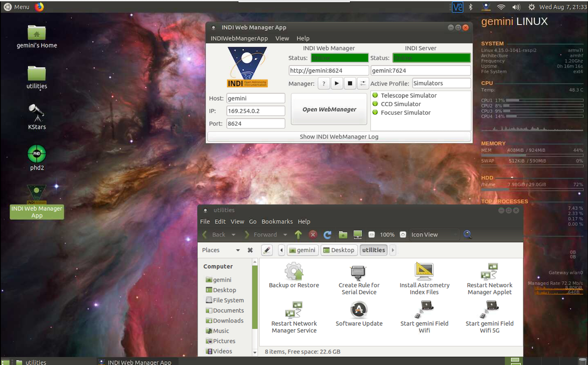Click Show INDI WebManager Log button
588x365 pixels.
pos(339,137)
